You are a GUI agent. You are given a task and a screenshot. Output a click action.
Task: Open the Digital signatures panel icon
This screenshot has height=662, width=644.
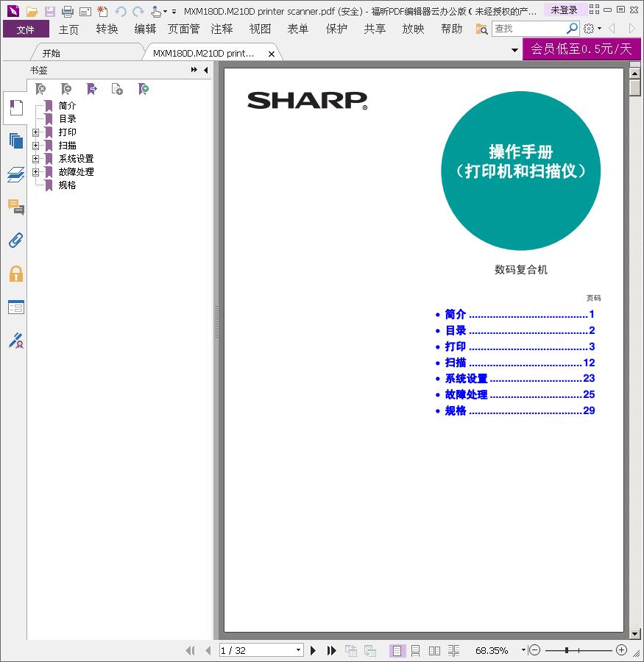point(16,341)
